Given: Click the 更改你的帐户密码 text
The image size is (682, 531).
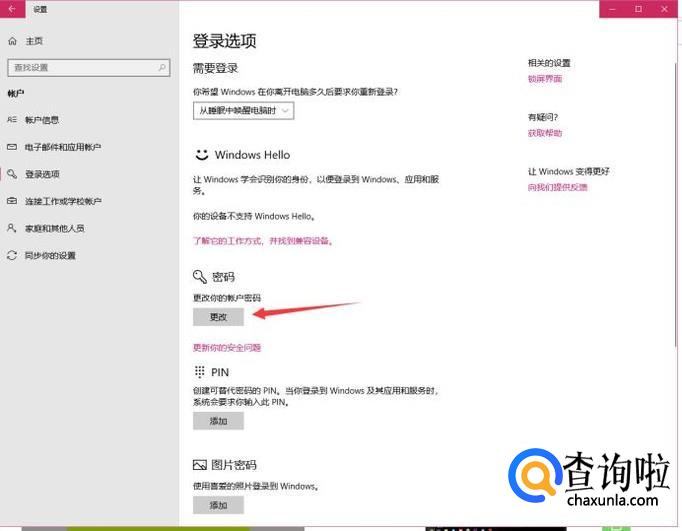Looking at the screenshot, I should tap(227, 298).
